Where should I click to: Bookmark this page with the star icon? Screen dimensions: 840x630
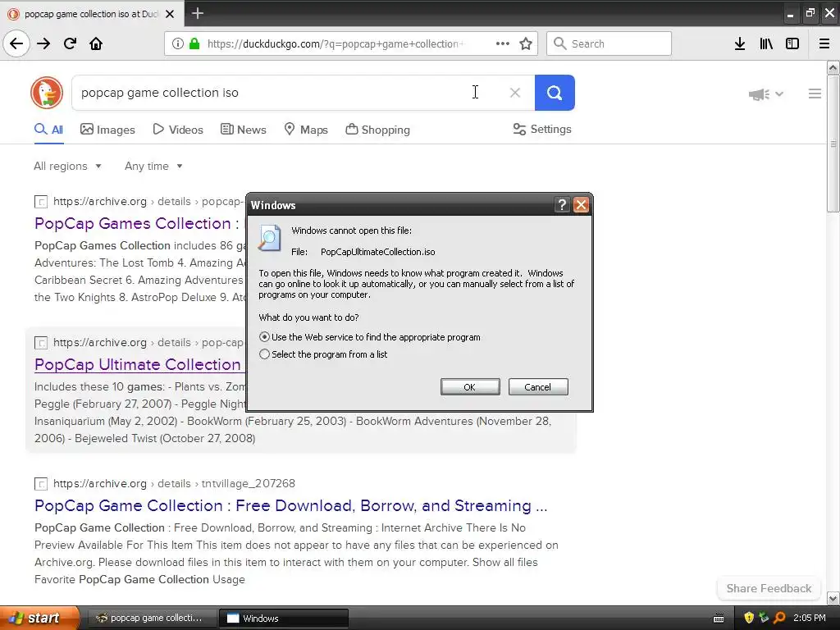tap(526, 43)
